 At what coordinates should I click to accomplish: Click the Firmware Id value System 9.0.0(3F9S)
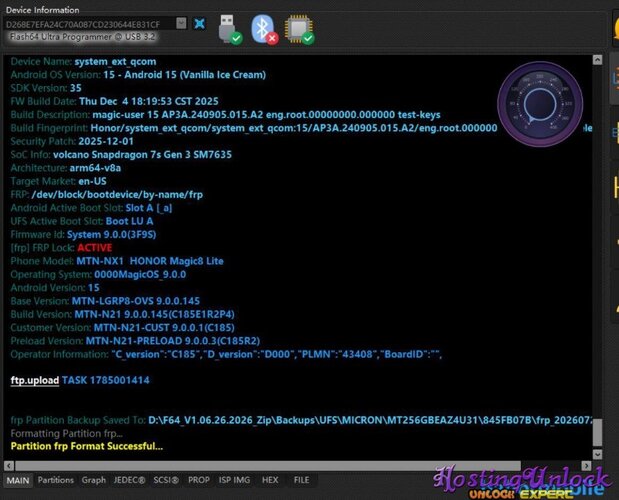(112, 235)
